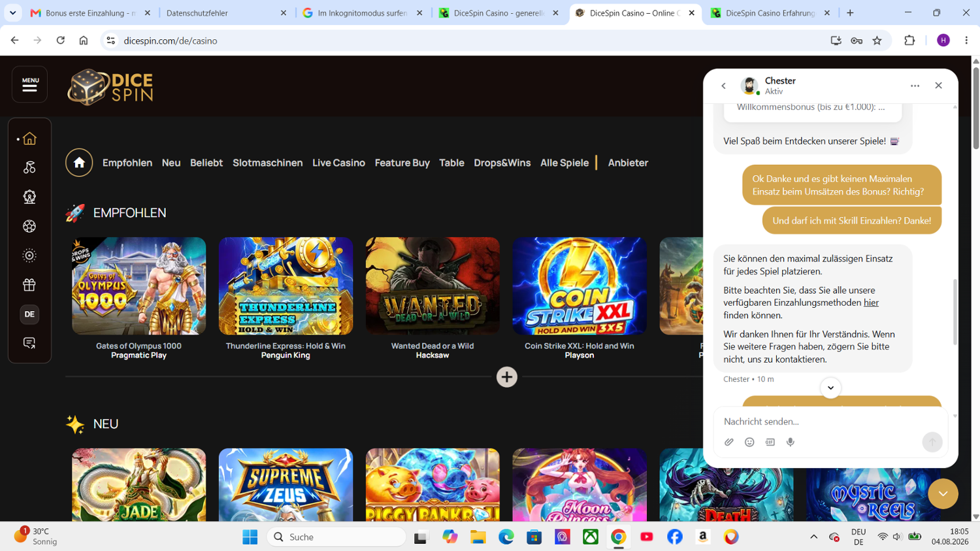Viewport: 980px width, 551px height.
Task: Switch language via the DE button
Action: [29, 314]
